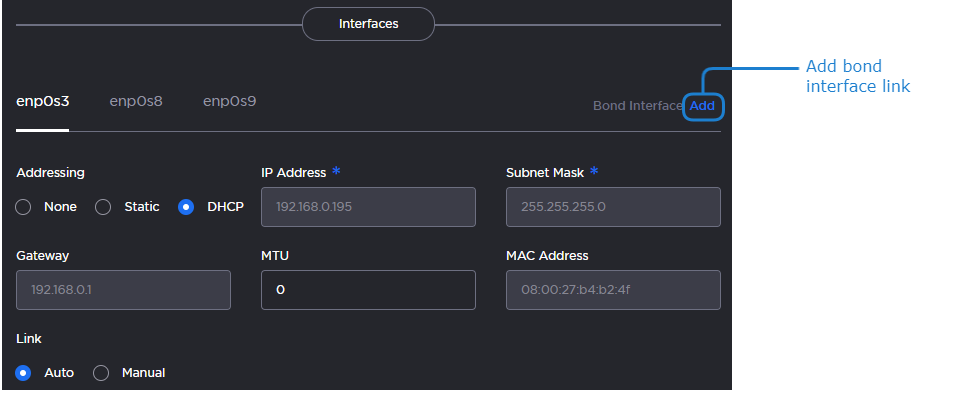Click the Addressing section label
Image resolution: width=972 pixels, height=410 pixels.
tap(51, 172)
